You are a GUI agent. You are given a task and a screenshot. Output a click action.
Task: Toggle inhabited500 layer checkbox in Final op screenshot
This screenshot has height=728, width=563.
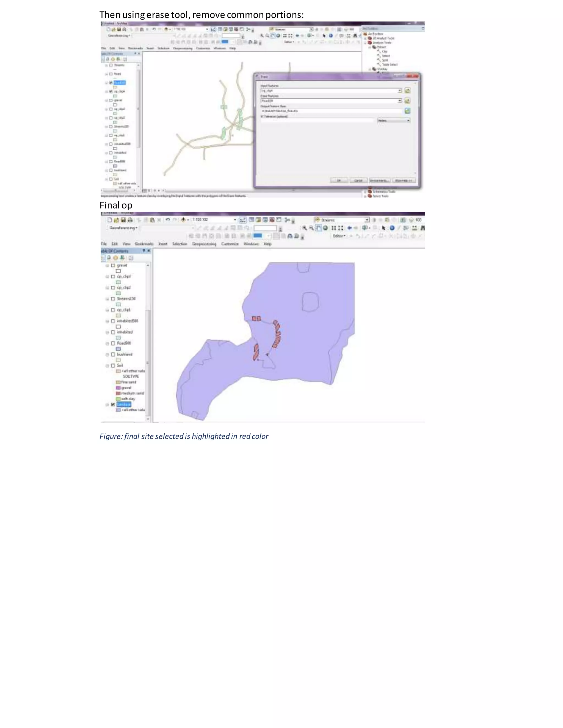(x=113, y=321)
